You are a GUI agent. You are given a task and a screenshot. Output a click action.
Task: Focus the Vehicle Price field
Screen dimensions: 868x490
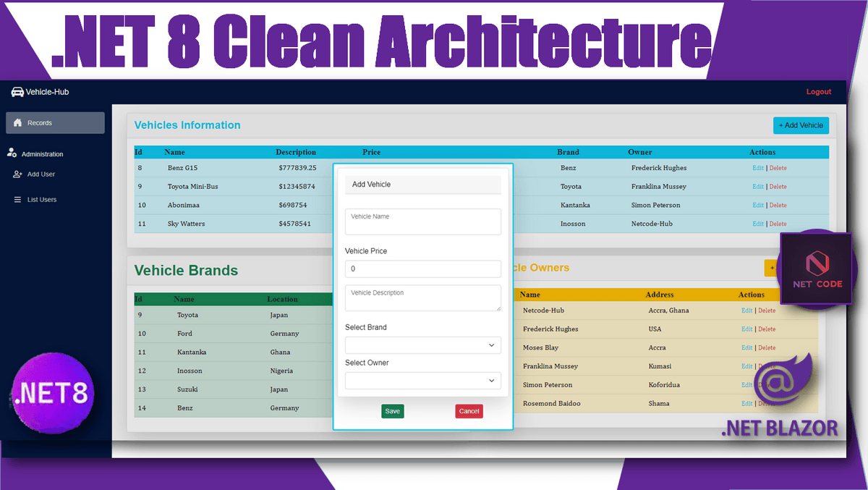[423, 269]
